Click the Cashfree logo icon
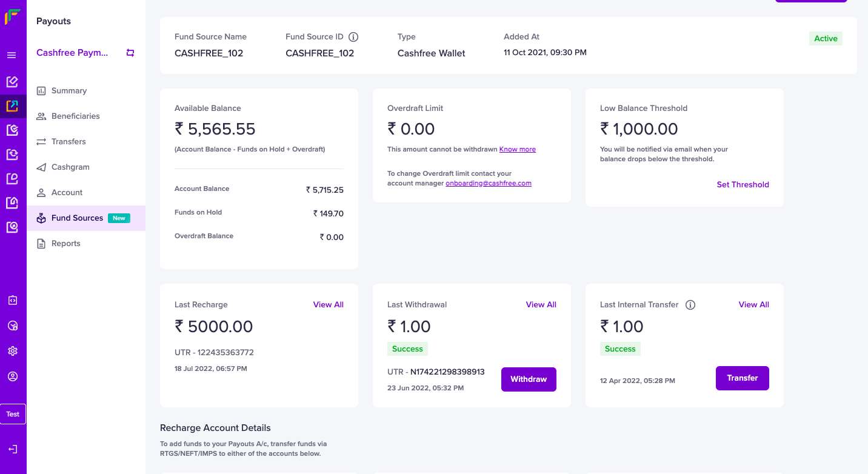This screenshot has height=474, width=868. pyautogui.click(x=13, y=16)
